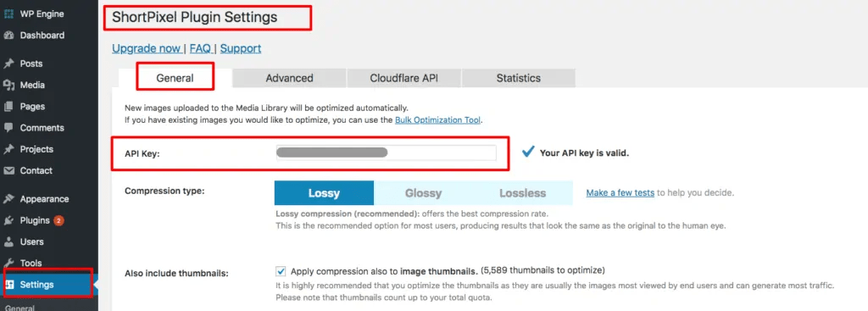The image size is (868, 311).
Task: Open the Bulk Optimization Tool link
Action: tap(438, 119)
